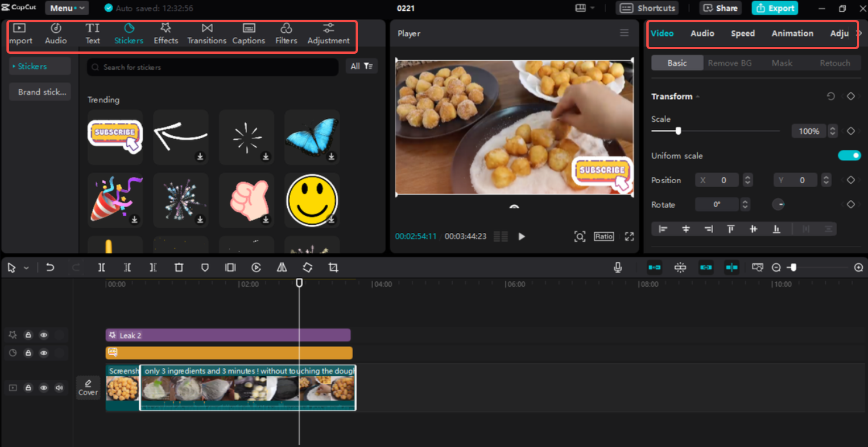This screenshot has height=447, width=868.
Task: Click the Split clip tool icon
Action: point(102,267)
